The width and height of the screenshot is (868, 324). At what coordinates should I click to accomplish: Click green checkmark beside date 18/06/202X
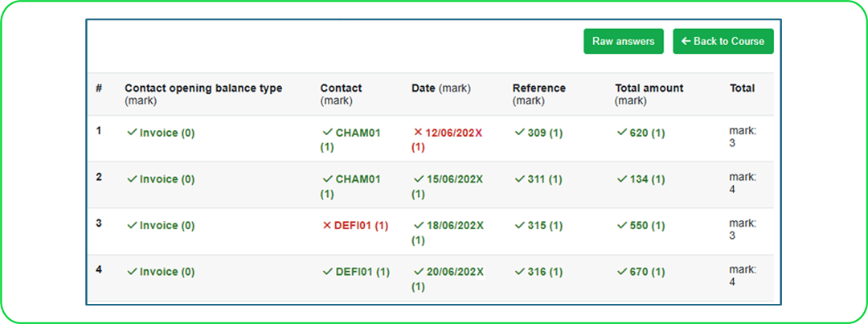pos(418,226)
